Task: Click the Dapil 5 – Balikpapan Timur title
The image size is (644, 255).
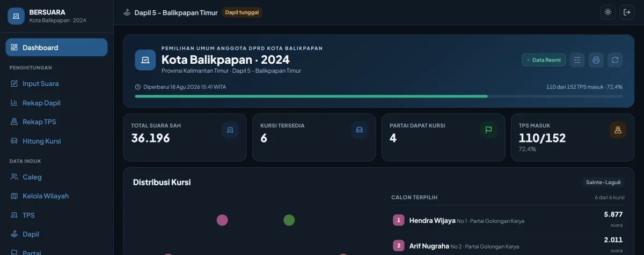Action: 176,12
